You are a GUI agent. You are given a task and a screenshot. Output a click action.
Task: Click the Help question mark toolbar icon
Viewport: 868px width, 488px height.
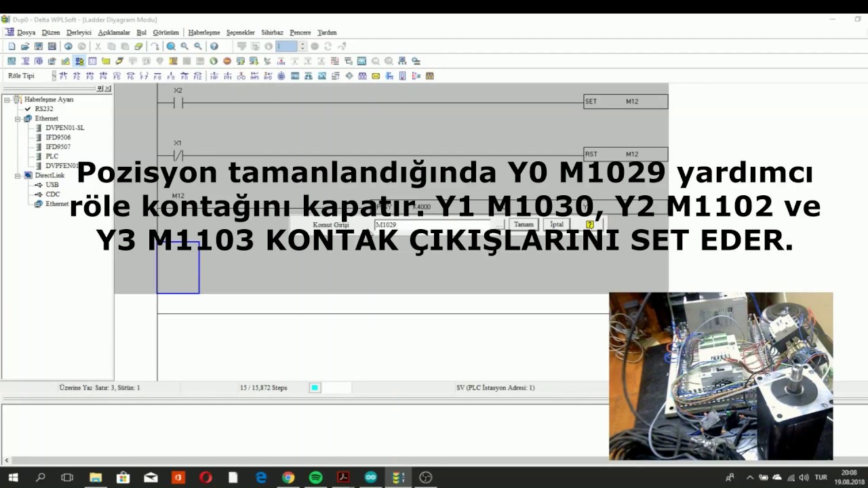click(x=214, y=46)
